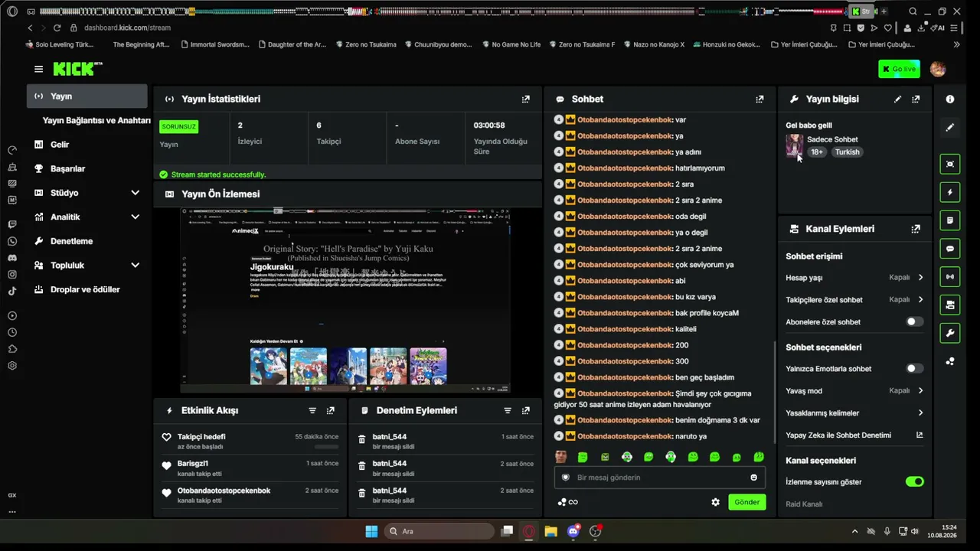Pop out the Kanal Eylemleri panel
The image size is (980, 551).
(916, 229)
